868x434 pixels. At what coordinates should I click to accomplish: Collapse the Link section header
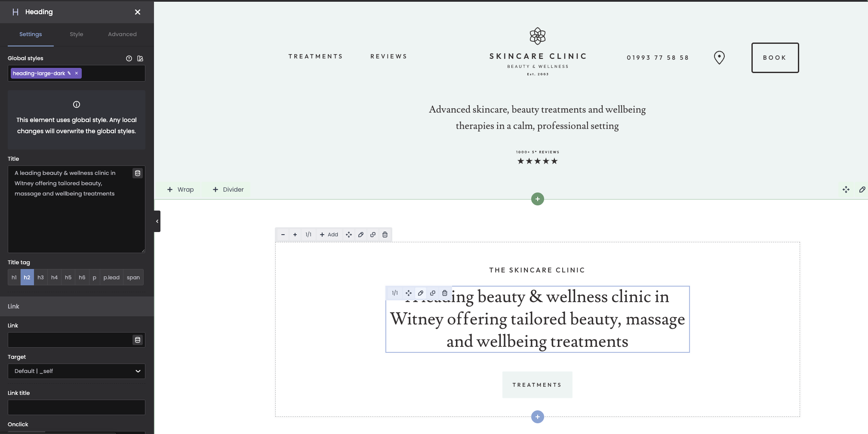77,306
